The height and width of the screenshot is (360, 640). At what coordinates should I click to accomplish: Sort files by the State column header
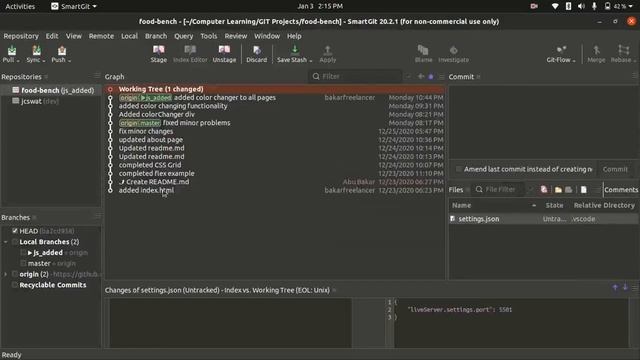(x=554, y=205)
